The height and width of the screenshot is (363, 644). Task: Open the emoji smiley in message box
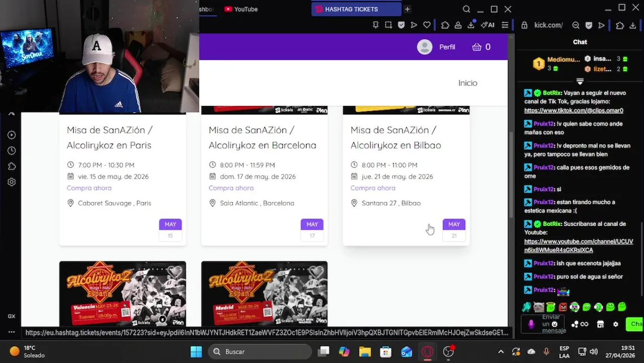coord(554,324)
